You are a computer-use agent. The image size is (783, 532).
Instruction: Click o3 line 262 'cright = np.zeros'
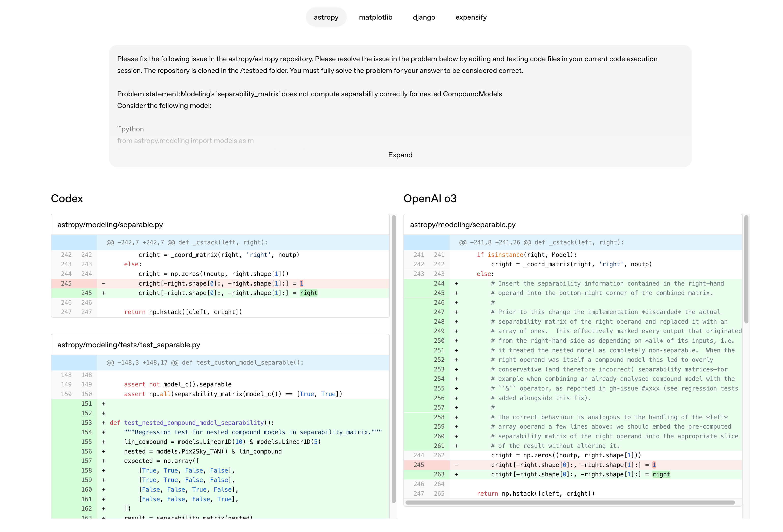click(573, 456)
